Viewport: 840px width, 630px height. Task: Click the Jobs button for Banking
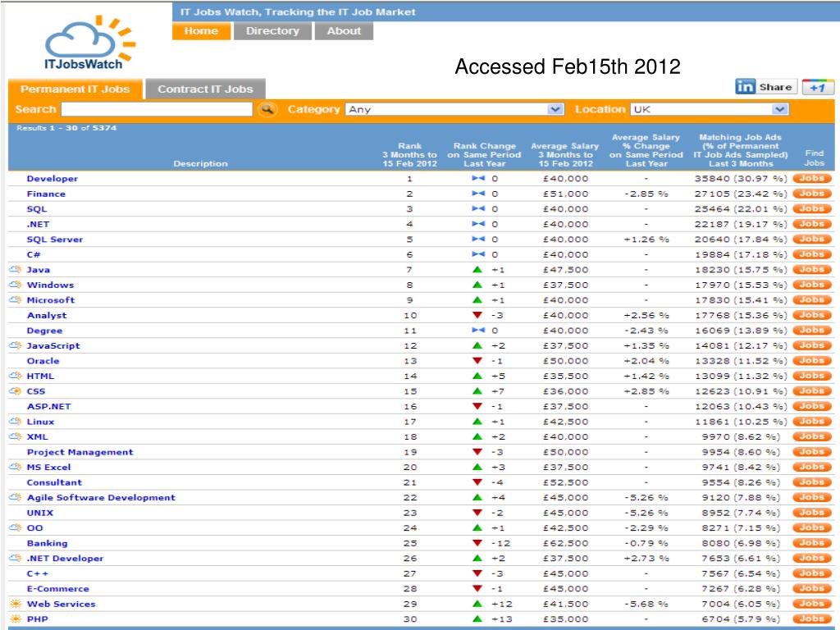pos(812,543)
